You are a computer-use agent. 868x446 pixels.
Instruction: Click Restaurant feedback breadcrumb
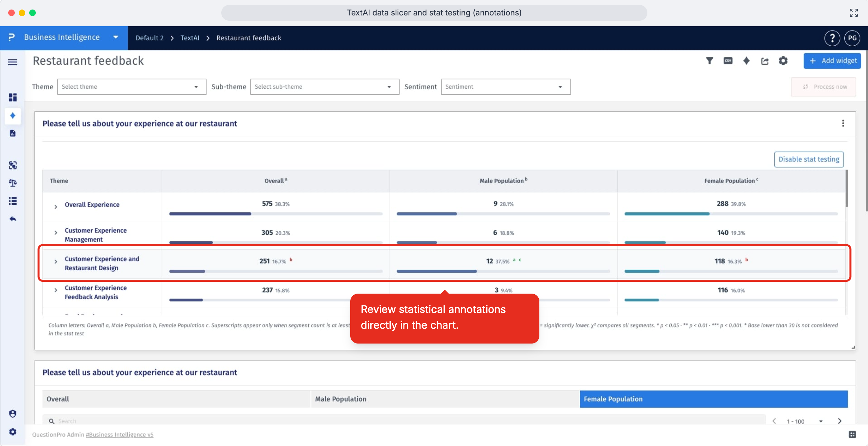(x=249, y=38)
